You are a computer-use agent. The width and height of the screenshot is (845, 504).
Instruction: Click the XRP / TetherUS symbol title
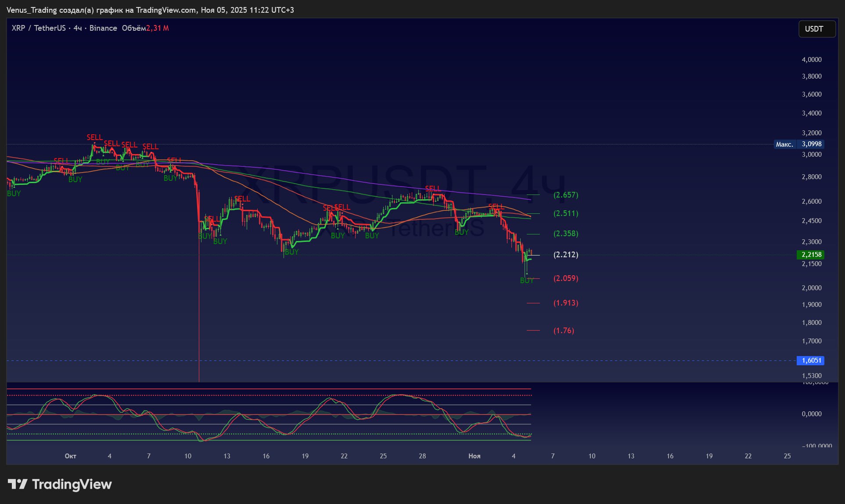(x=39, y=28)
